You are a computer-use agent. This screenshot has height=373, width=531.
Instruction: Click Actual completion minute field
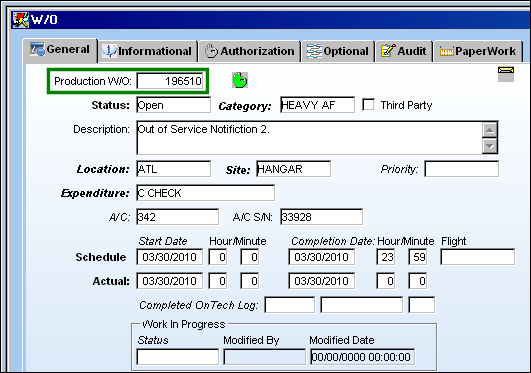(418, 281)
